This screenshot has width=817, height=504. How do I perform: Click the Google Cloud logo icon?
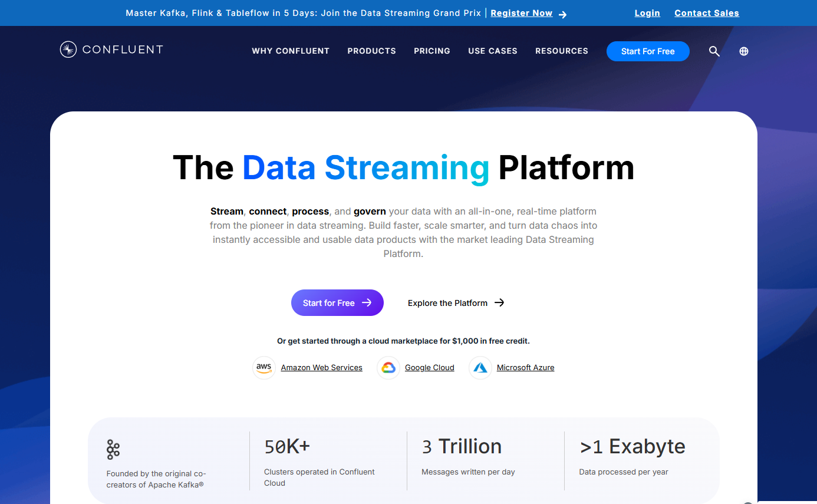click(388, 367)
